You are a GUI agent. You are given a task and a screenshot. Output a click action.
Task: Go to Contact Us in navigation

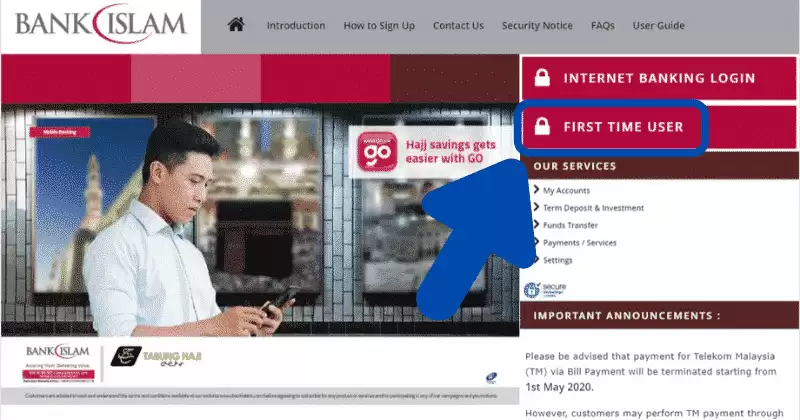(x=458, y=25)
